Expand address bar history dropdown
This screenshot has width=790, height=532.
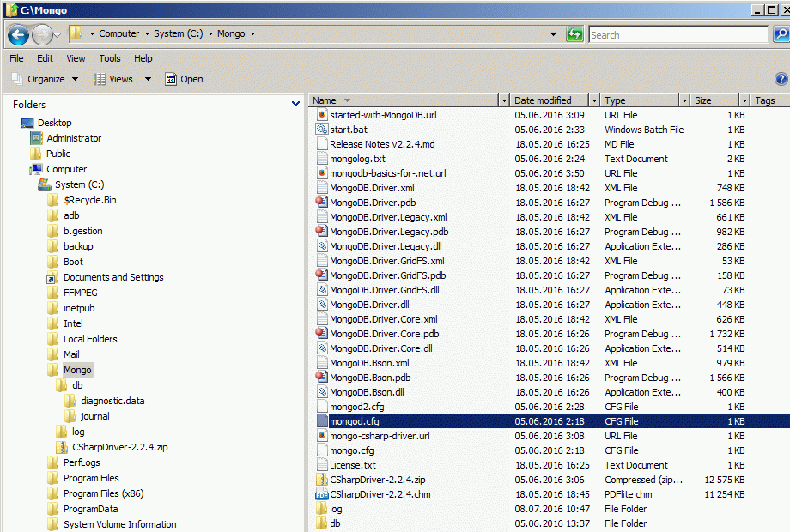coord(553,34)
